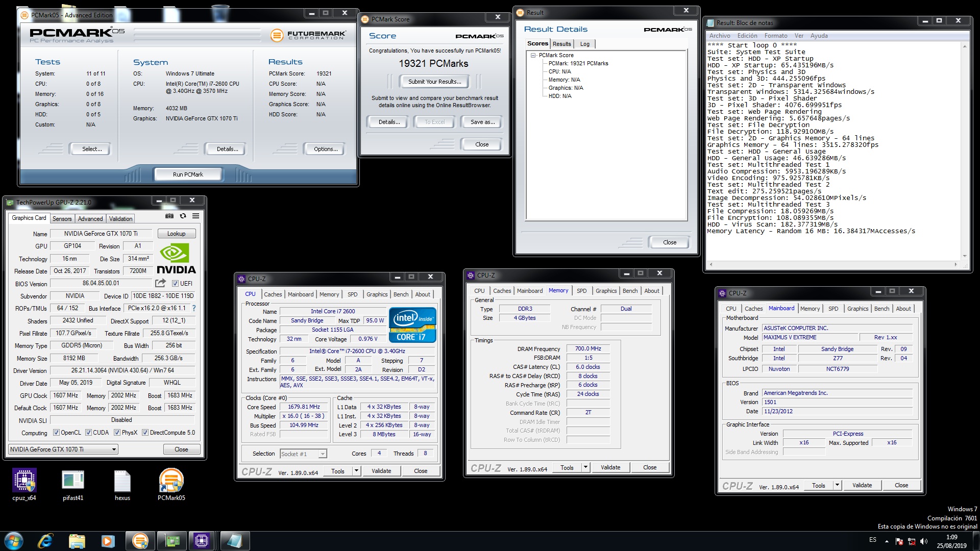Click Validate in the CPU-Z Memory window
This screenshot has width=980, height=551.
coord(610,467)
